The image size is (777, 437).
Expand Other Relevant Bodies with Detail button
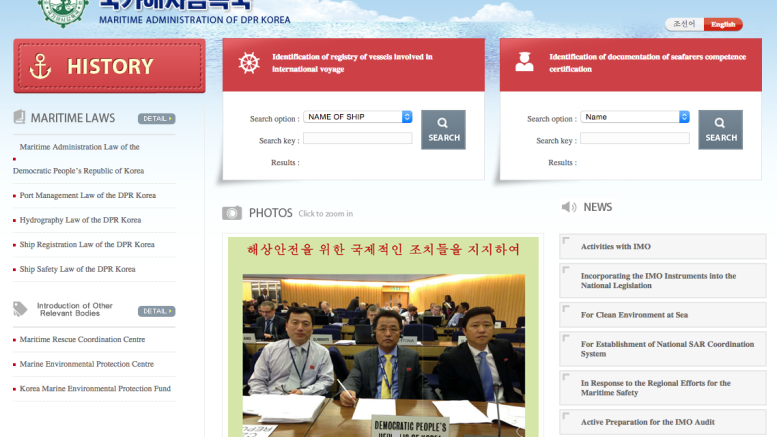[156, 311]
